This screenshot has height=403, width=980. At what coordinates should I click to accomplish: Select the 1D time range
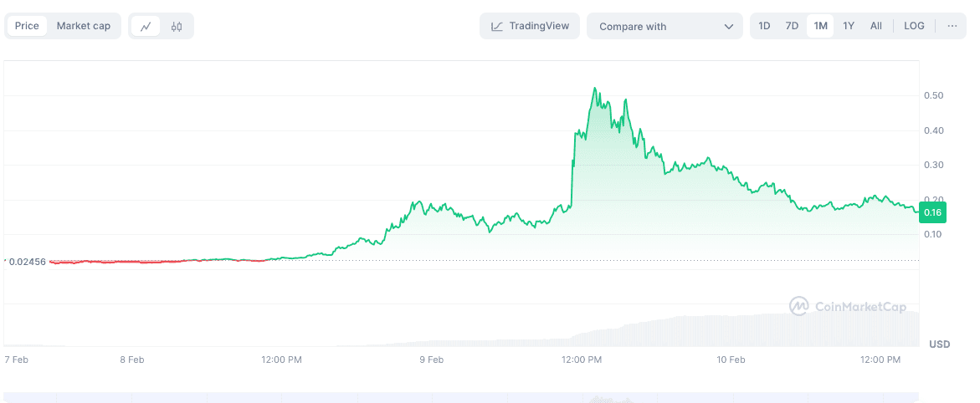click(x=764, y=26)
